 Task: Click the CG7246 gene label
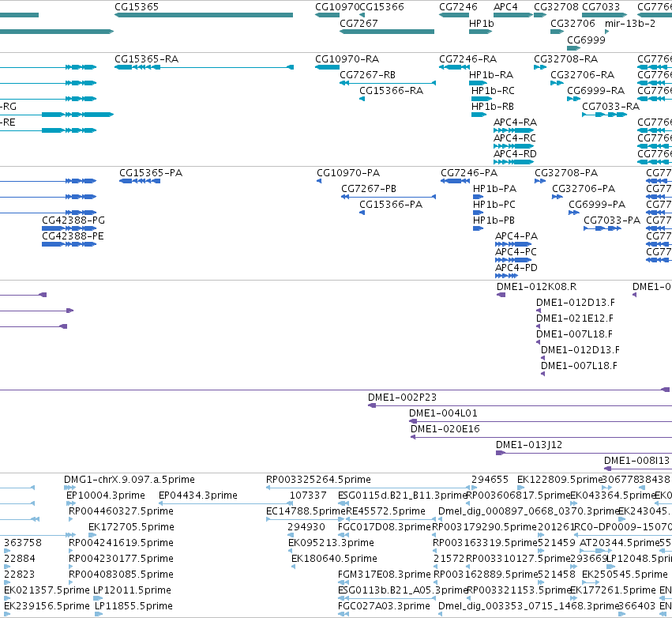(458, 7)
